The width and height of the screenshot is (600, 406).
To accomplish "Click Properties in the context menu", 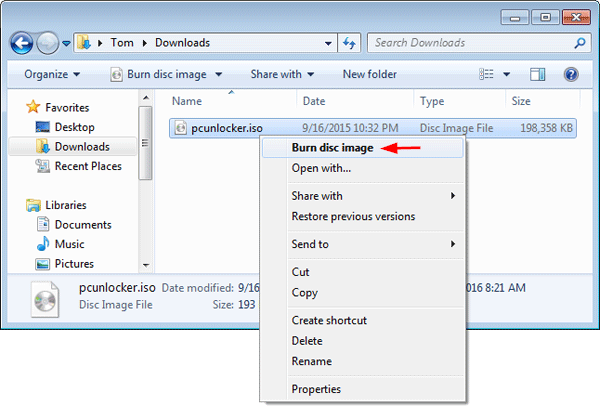I will tap(316, 389).
